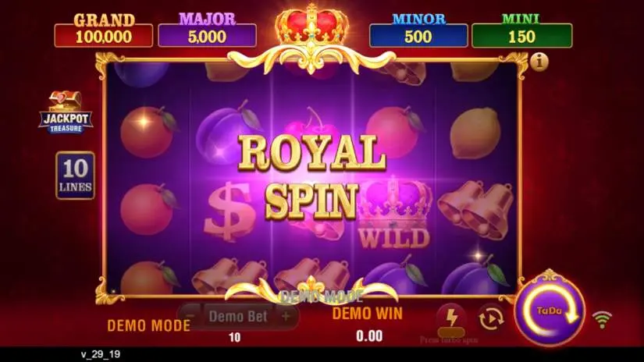This screenshot has height=362, width=644.
Task: Open the info paytable icon
Action: coord(539,62)
